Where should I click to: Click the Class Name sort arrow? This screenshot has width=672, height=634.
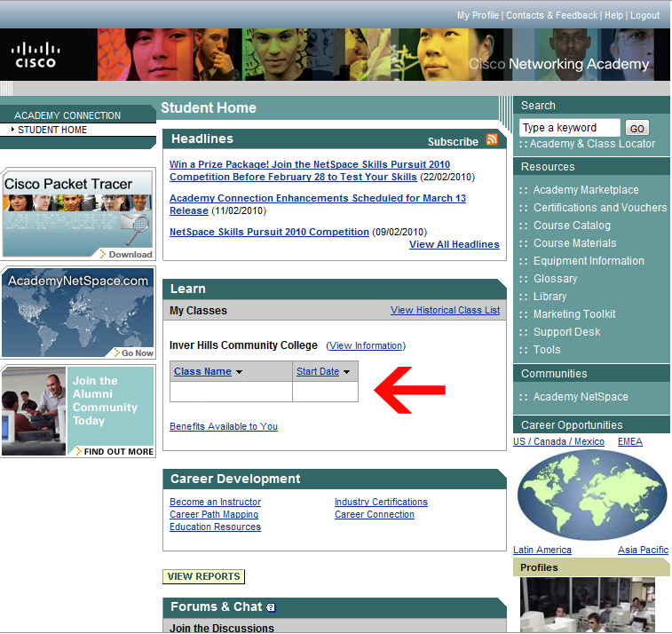click(x=239, y=372)
